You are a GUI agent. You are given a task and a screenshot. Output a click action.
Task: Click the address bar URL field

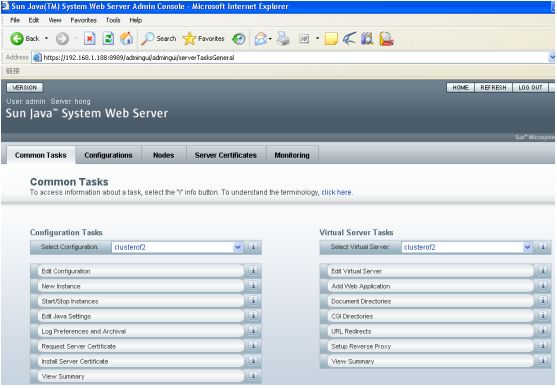click(x=290, y=58)
